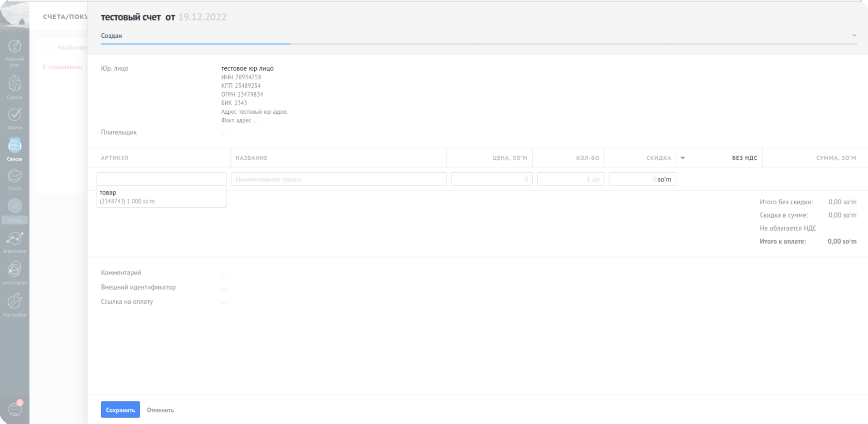Focus the Артикул input field
The height and width of the screenshot is (424, 868).
pyautogui.click(x=161, y=179)
